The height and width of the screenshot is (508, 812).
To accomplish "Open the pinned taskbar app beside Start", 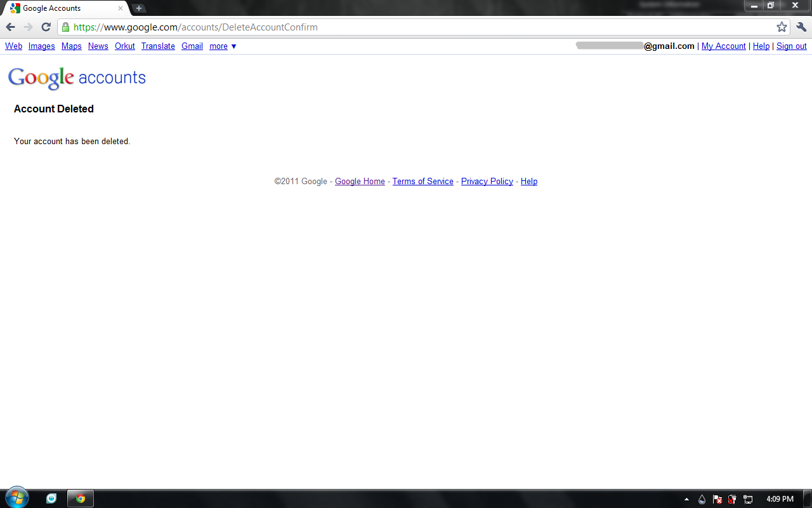I will click(x=51, y=498).
